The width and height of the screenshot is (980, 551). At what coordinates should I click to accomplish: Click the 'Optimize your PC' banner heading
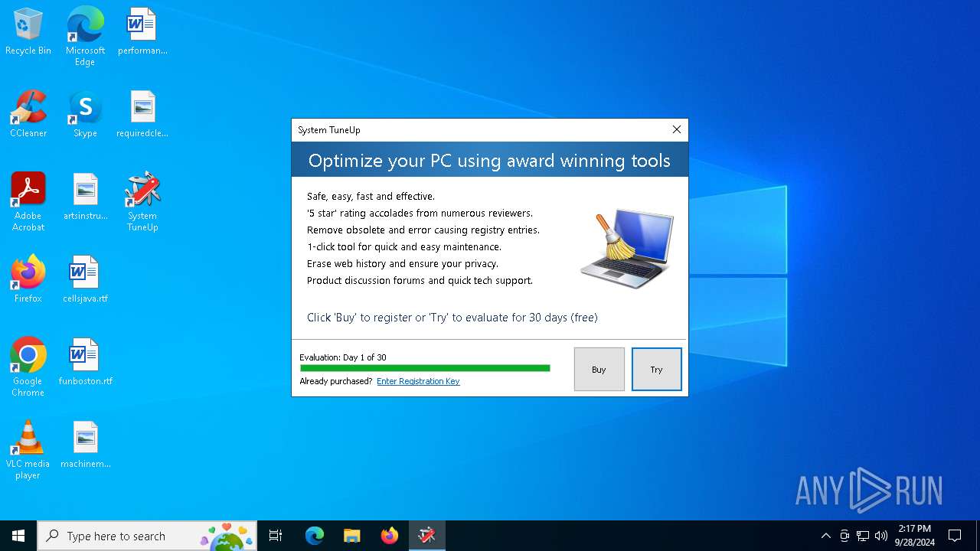[x=489, y=161]
